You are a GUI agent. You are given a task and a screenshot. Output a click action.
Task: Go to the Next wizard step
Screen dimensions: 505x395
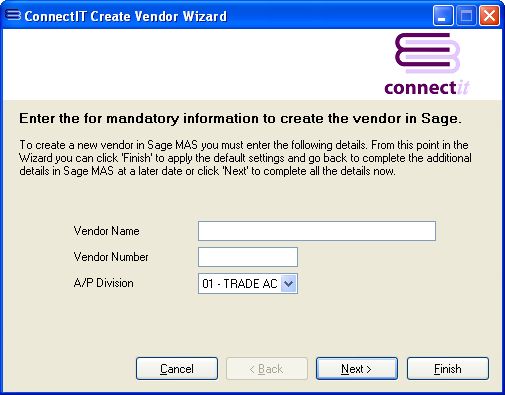(357, 369)
